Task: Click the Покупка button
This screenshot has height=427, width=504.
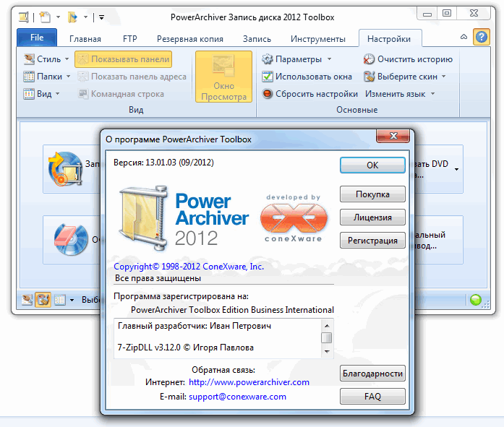Action: click(x=372, y=194)
